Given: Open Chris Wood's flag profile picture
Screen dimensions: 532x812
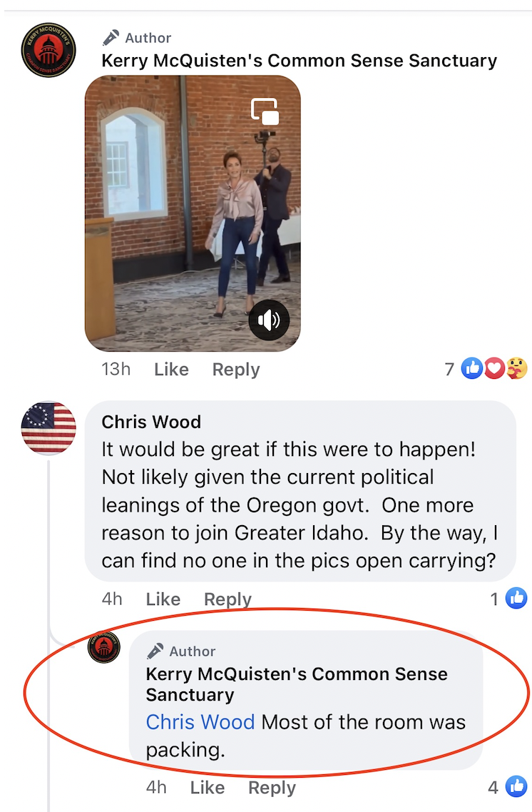Looking at the screenshot, I should 48,427.
